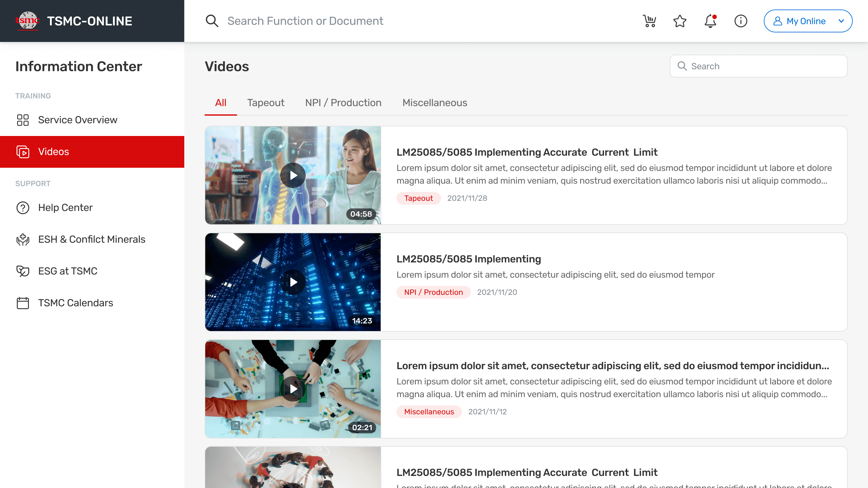Open favorites star icon
The image size is (868, 488).
[680, 21]
